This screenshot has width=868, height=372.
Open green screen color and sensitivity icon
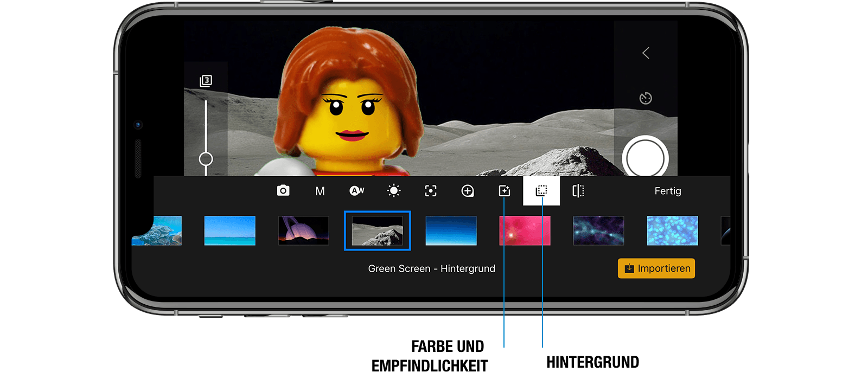(x=505, y=191)
